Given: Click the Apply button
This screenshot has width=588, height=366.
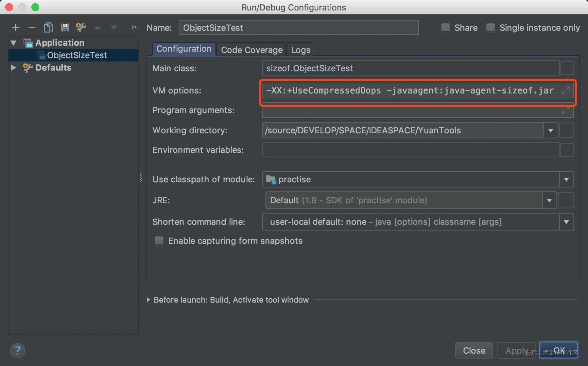Looking at the screenshot, I should pyautogui.click(x=516, y=351).
